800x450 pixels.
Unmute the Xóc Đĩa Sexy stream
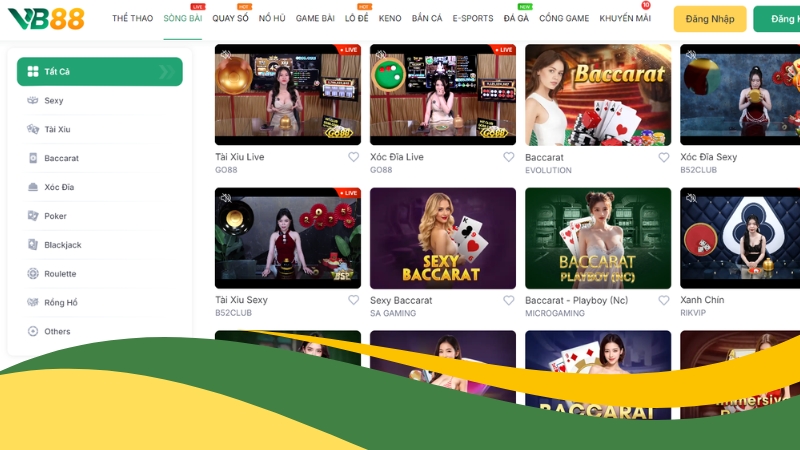click(691, 55)
